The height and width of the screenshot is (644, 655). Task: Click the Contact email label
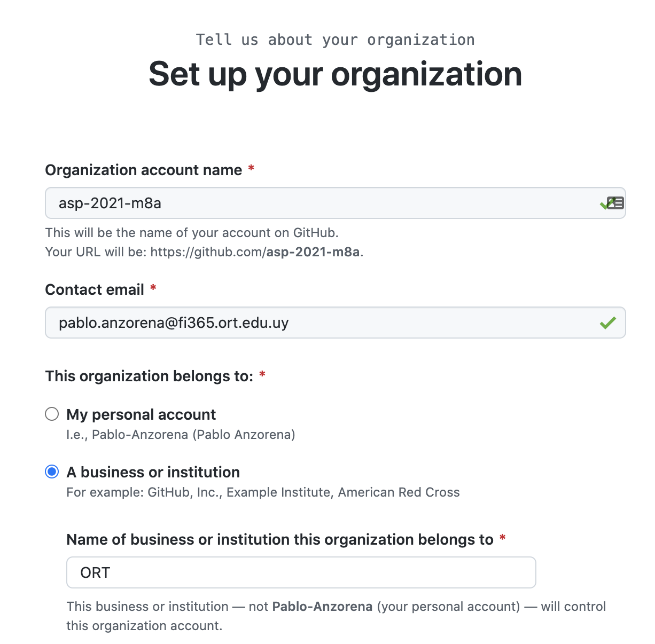95,289
